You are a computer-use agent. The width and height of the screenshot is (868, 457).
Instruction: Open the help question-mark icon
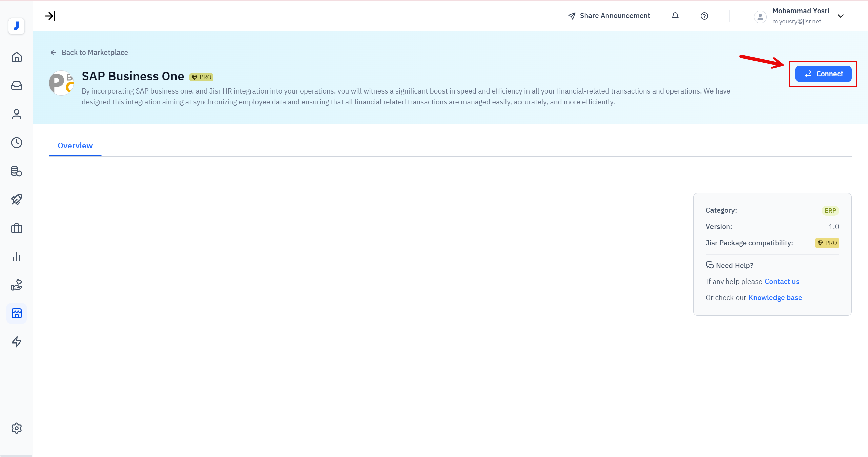(x=704, y=16)
